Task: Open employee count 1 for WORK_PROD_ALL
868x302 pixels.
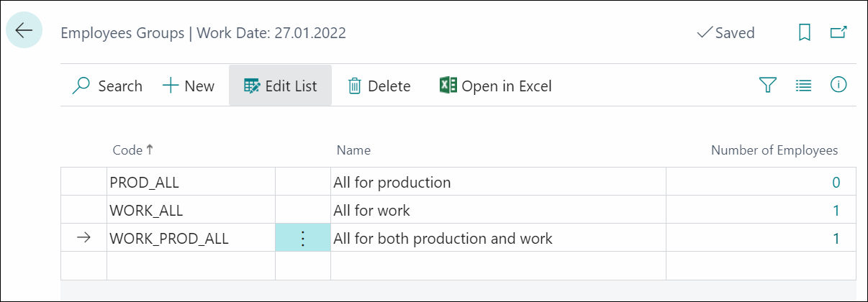Action: (836, 239)
